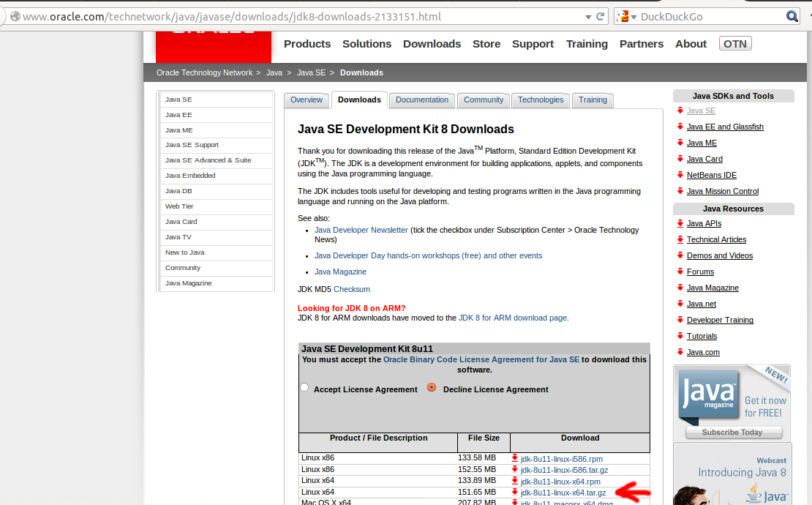Open Oracle Binary Code License Agreement link
812x505 pixels.
pos(481,359)
